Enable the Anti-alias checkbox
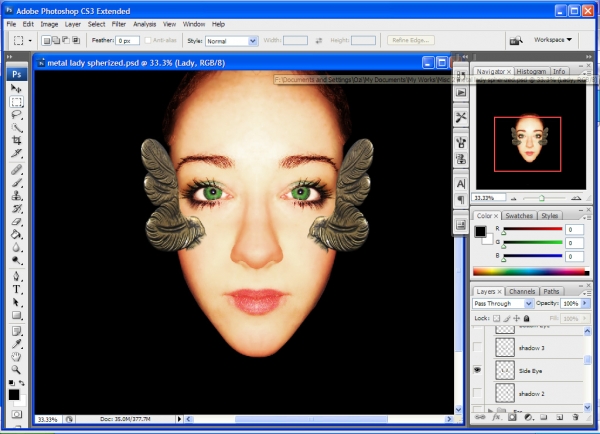 (x=148, y=40)
